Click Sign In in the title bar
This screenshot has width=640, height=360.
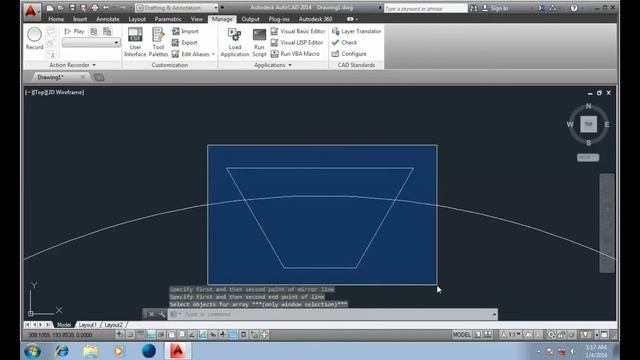(x=495, y=8)
